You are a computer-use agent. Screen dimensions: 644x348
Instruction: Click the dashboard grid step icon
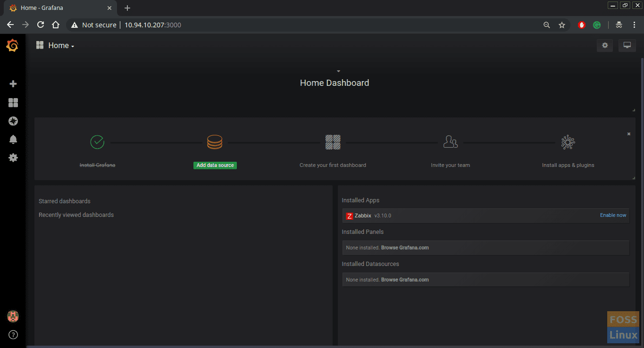tap(333, 142)
